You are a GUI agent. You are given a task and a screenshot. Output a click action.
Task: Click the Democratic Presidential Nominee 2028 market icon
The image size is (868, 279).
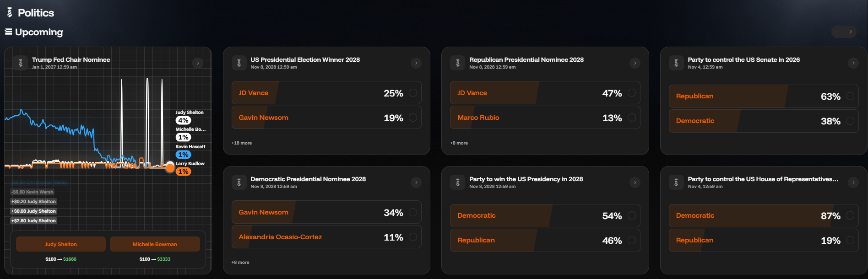click(239, 182)
